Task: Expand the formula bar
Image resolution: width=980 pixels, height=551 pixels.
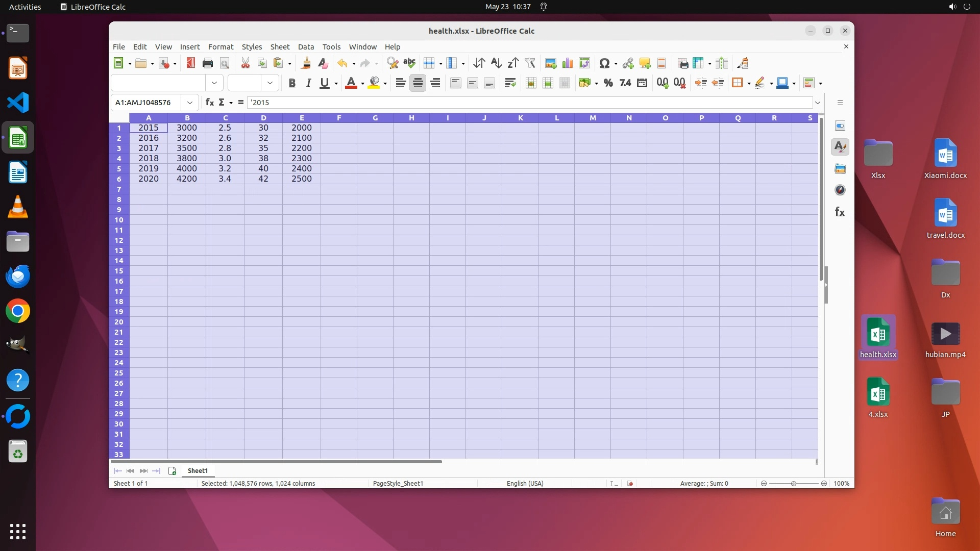Action: (x=818, y=103)
